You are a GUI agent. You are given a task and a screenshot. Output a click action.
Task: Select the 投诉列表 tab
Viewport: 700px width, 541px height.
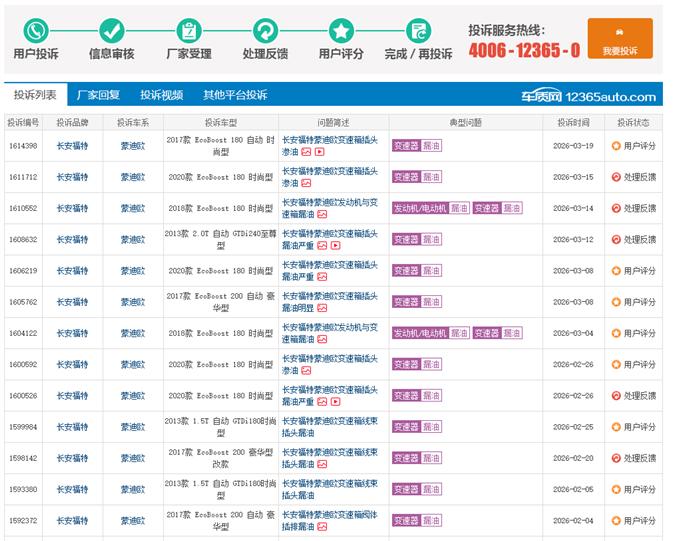pos(35,95)
